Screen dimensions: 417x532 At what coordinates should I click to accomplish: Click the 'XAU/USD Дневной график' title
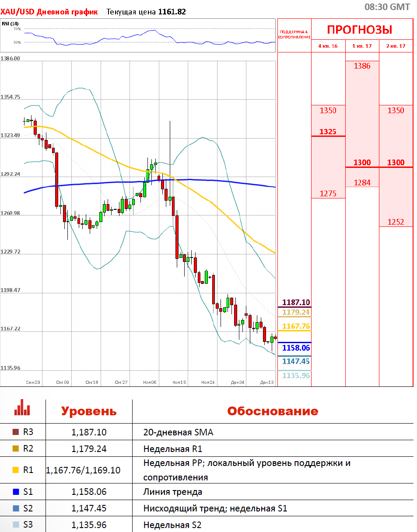(x=49, y=12)
